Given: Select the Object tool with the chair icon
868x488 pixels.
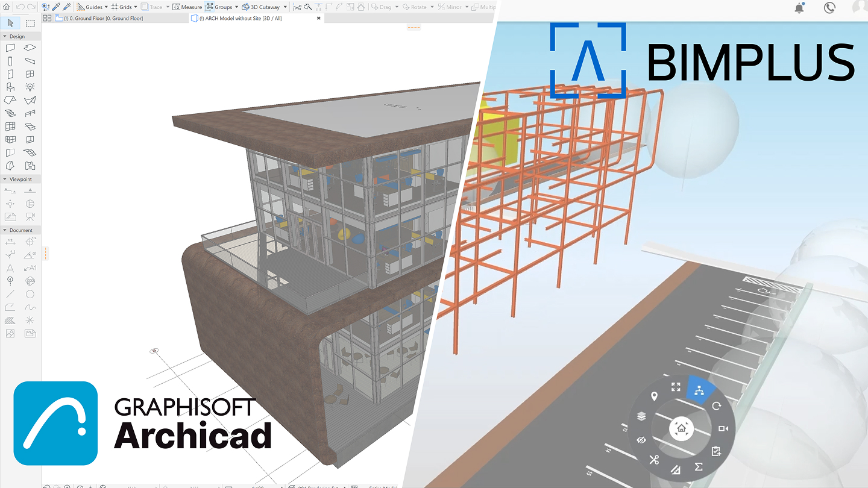Looking at the screenshot, I should coord(9,86).
